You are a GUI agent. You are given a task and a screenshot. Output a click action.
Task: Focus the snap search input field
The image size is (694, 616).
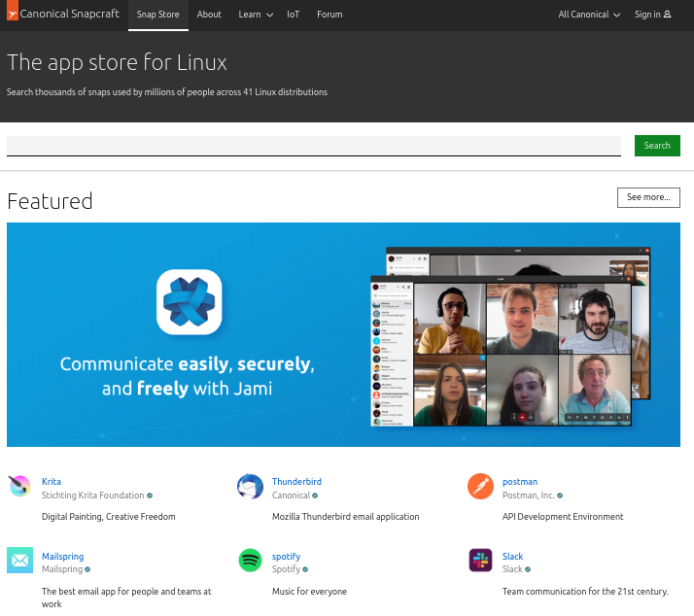tap(313, 146)
